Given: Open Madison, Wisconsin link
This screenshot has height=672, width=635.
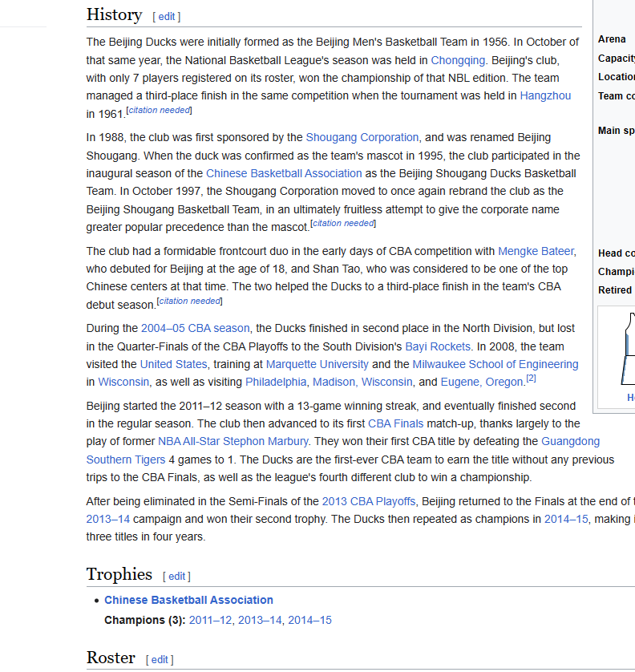Looking at the screenshot, I should coord(362,382).
